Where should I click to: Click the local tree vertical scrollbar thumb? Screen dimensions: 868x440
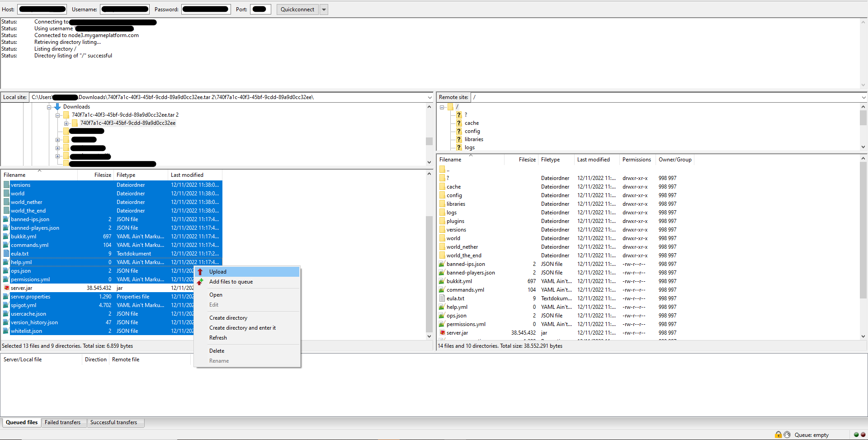click(x=429, y=141)
